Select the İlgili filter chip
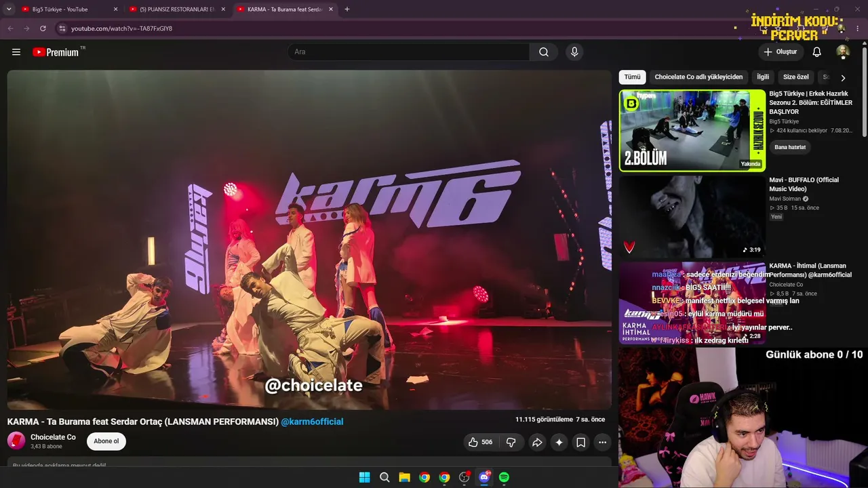Viewport: 868px width, 488px height. 763,77
